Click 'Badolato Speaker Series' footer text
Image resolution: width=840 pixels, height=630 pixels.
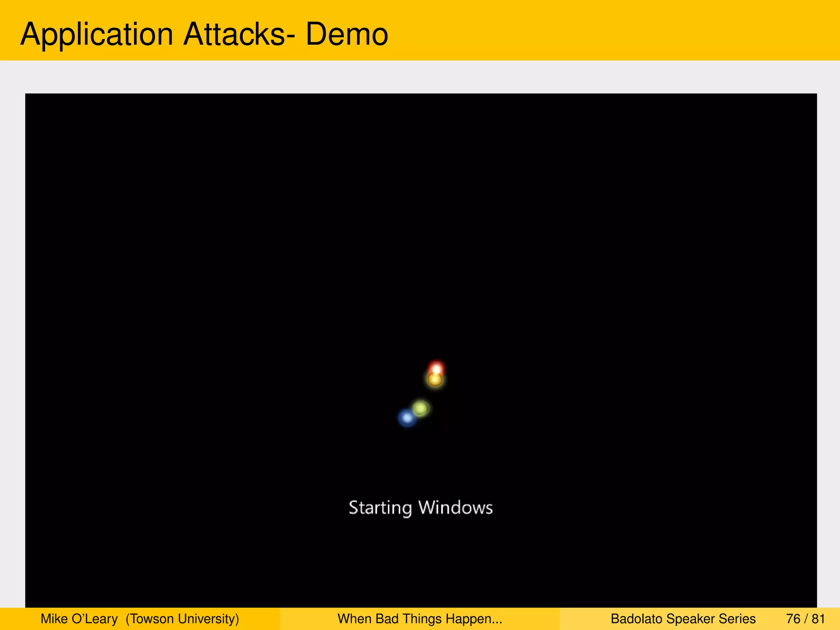(x=683, y=619)
